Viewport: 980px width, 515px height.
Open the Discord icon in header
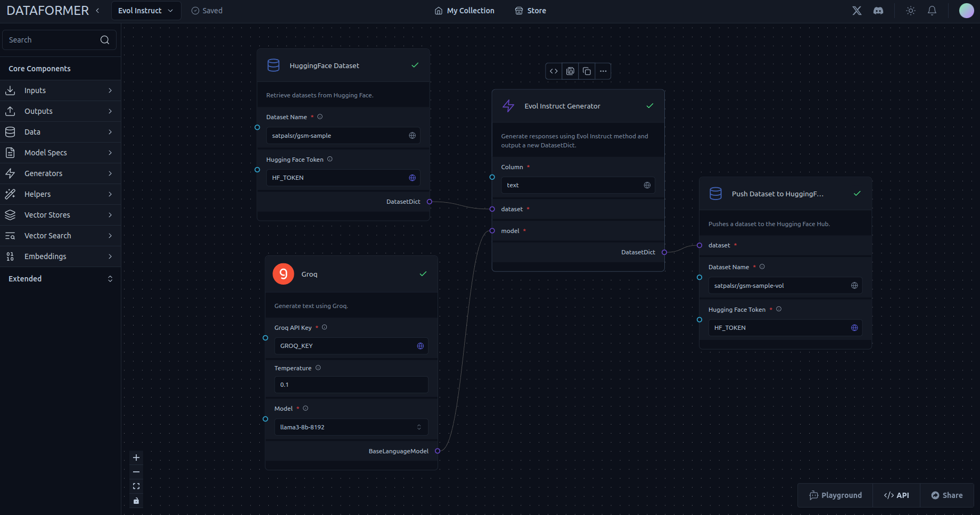point(878,11)
